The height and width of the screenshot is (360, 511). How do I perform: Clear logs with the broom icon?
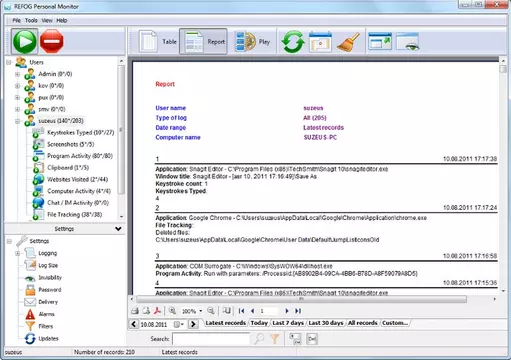point(348,42)
